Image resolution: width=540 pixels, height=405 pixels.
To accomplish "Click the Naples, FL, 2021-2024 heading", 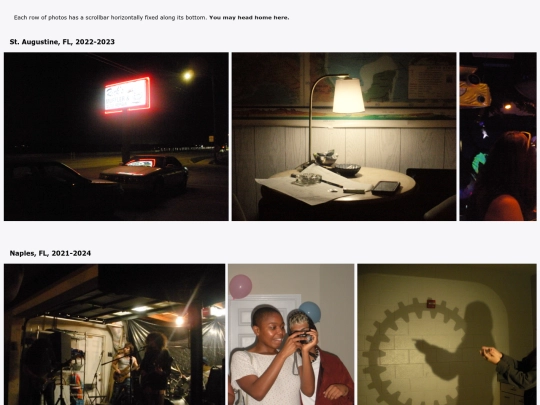I will tap(50, 253).
